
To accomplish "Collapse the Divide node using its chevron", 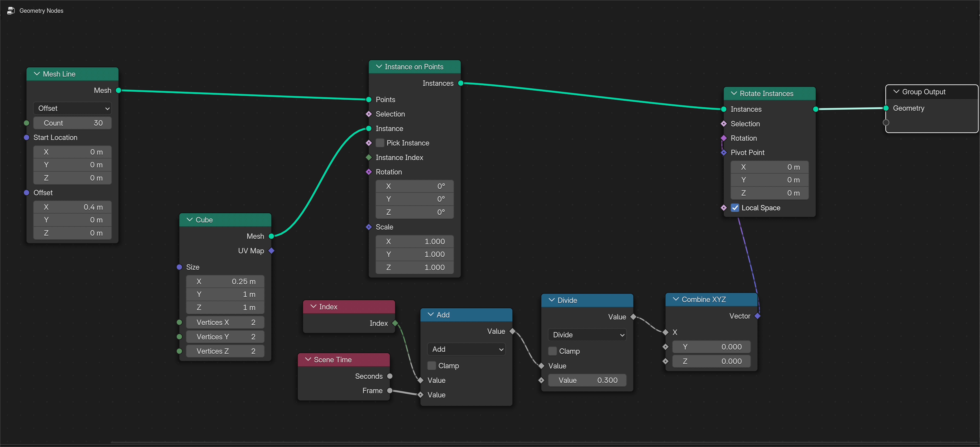I will coord(552,300).
